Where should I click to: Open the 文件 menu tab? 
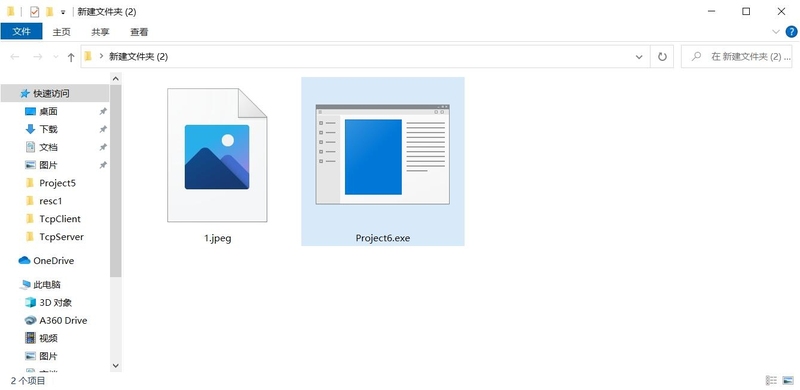pyautogui.click(x=21, y=32)
